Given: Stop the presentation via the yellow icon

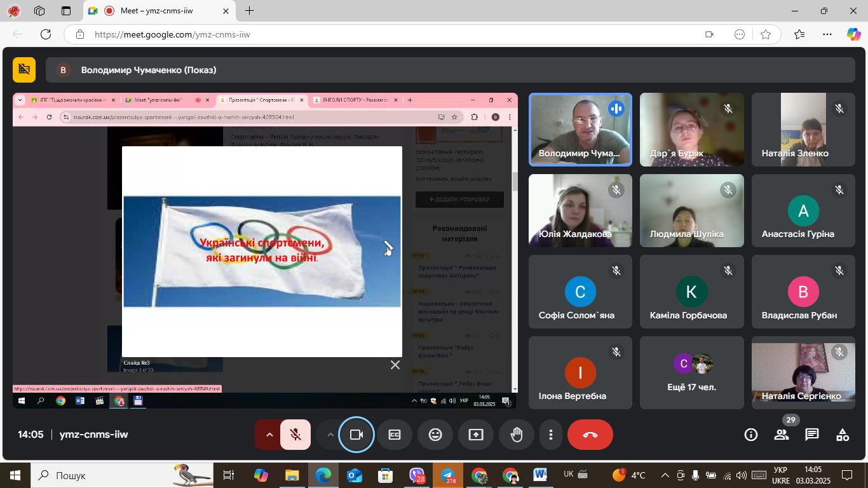Looking at the screenshot, I should (24, 70).
